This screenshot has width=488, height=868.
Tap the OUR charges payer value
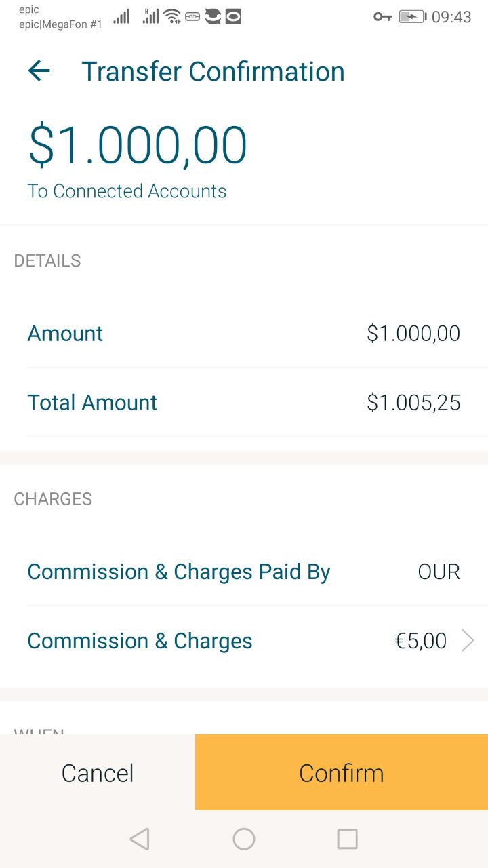(439, 572)
